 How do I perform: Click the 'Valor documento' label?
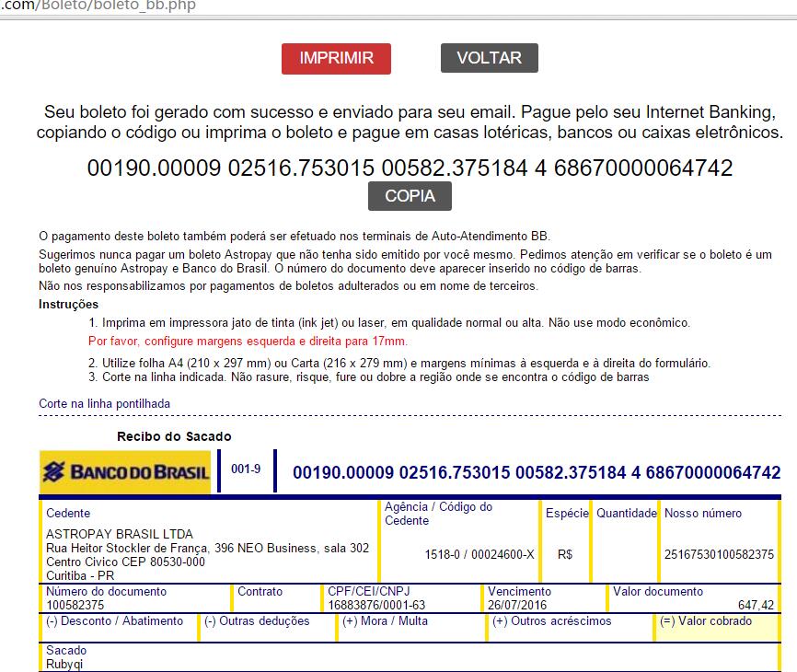coord(658,591)
